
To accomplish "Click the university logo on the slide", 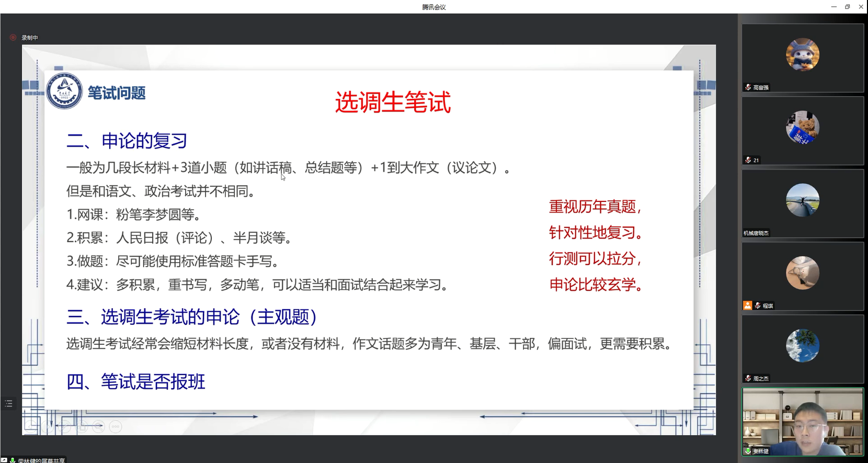I will click(64, 91).
